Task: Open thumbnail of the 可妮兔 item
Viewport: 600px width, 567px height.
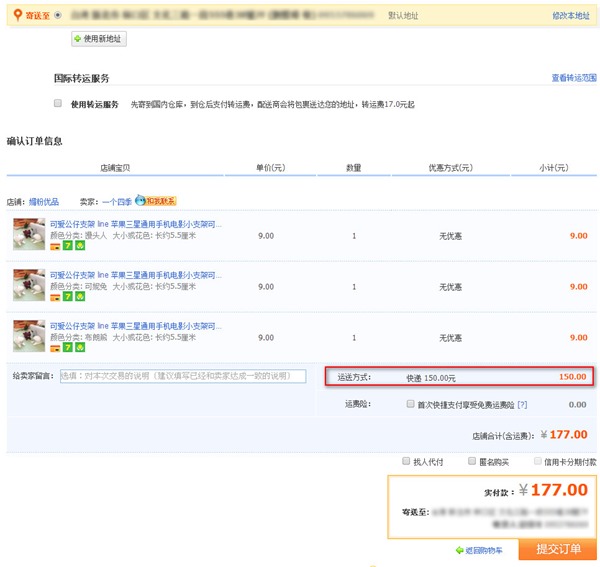Action: pyautogui.click(x=29, y=285)
